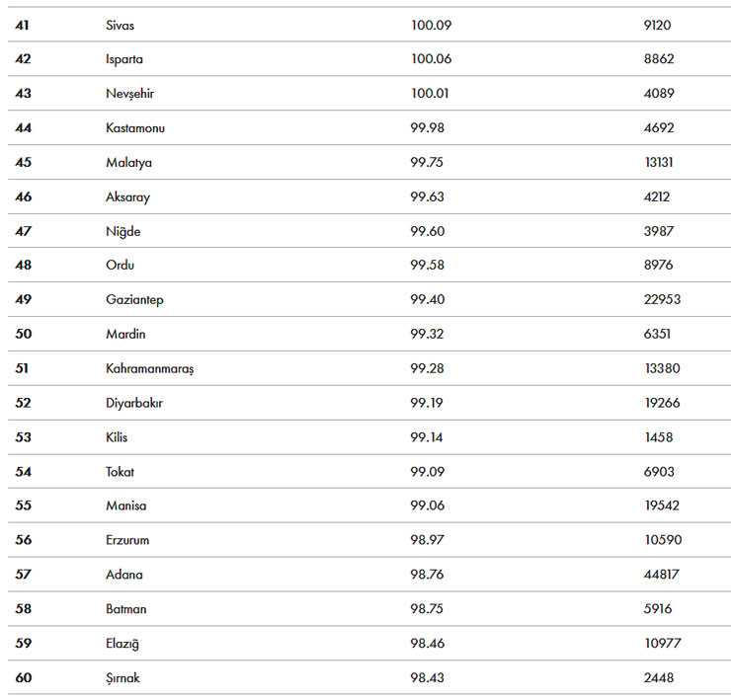Click Adana's value 44817
This screenshot has height=700, width=731.
662,575
